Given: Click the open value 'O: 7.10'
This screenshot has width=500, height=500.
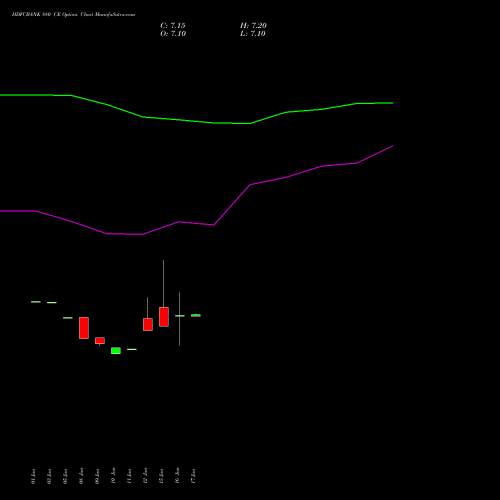Looking at the screenshot, I should click(x=173, y=34).
